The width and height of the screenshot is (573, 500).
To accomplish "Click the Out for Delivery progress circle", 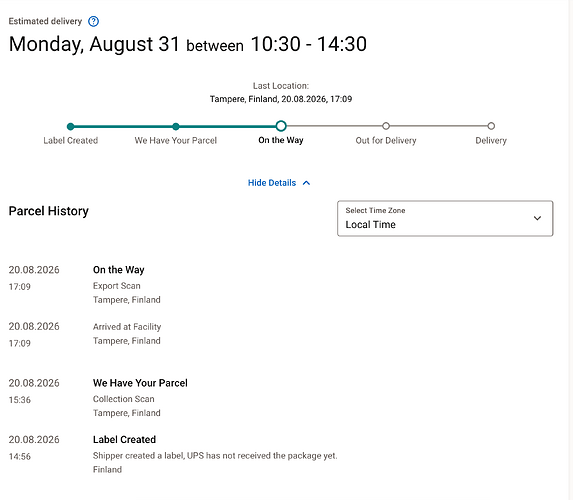I will 386,126.
